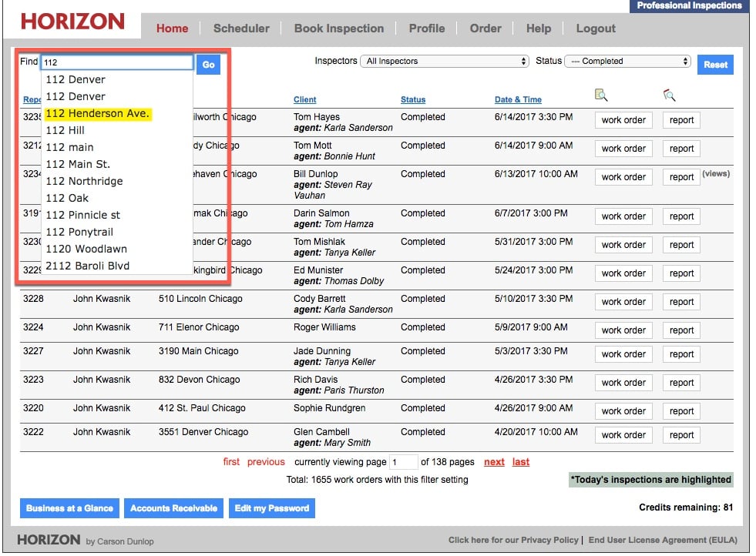Switch to the Profile tab

426,28
